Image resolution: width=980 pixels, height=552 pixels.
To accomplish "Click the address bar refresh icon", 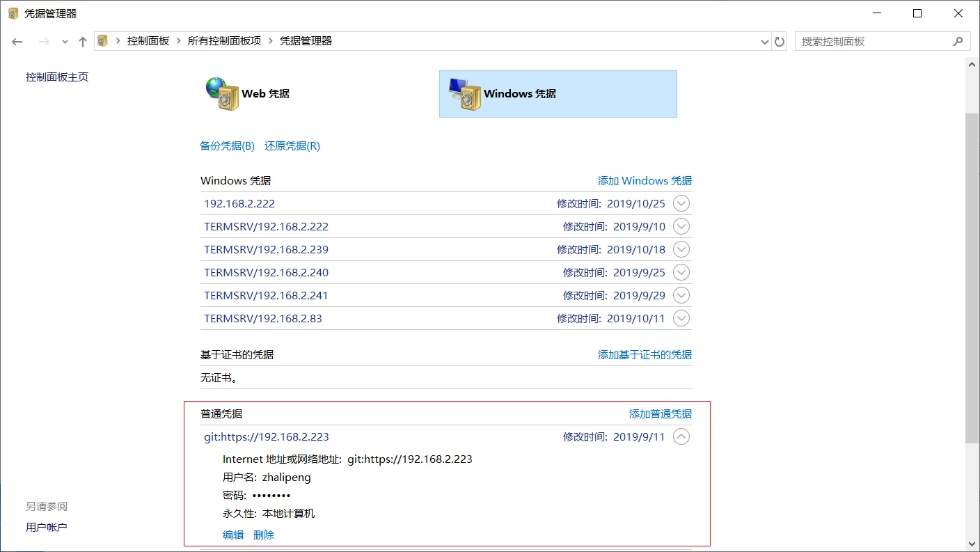I will [x=780, y=42].
